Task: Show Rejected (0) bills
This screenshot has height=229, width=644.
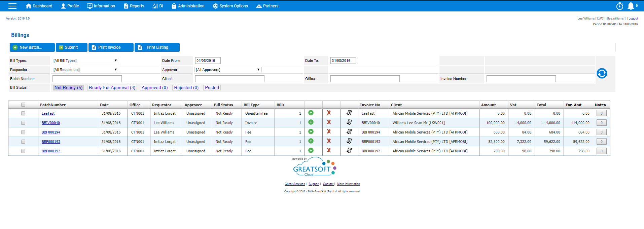Action: pyautogui.click(x=186, y=87)
